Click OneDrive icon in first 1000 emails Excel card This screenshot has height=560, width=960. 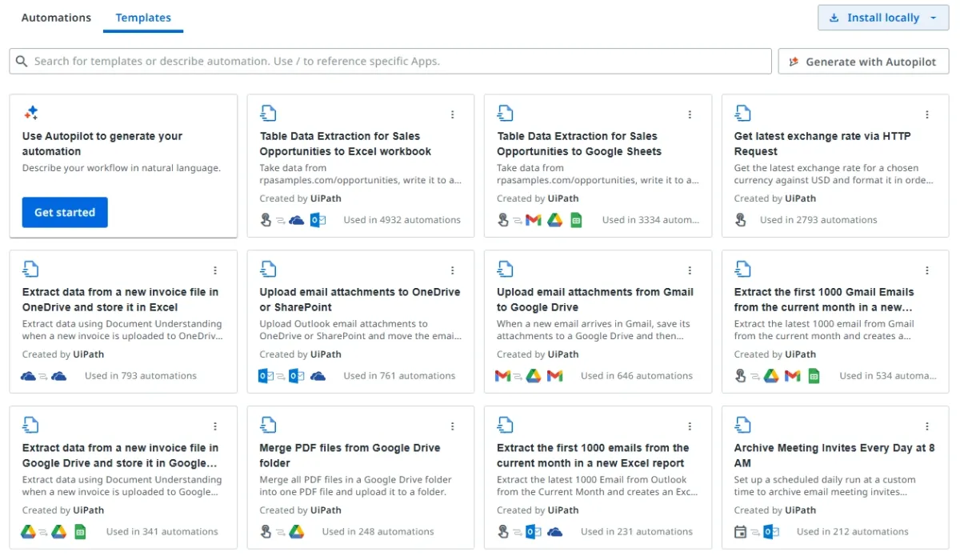pyautogui.click(x=555, y=532)
